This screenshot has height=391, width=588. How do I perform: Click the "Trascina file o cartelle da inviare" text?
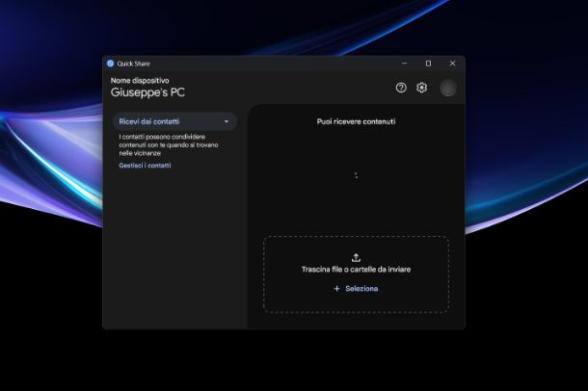pyautogui.click(x=356, y=270)
